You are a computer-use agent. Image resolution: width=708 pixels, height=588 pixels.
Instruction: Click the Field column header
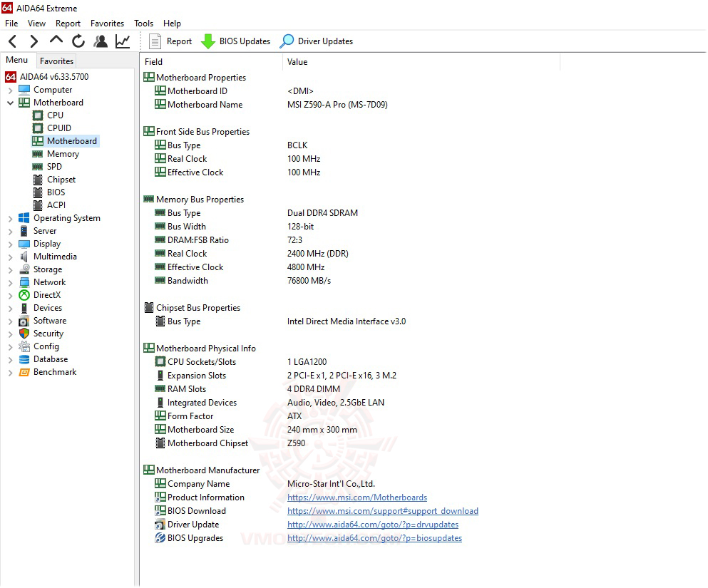[x=212, y=62]
